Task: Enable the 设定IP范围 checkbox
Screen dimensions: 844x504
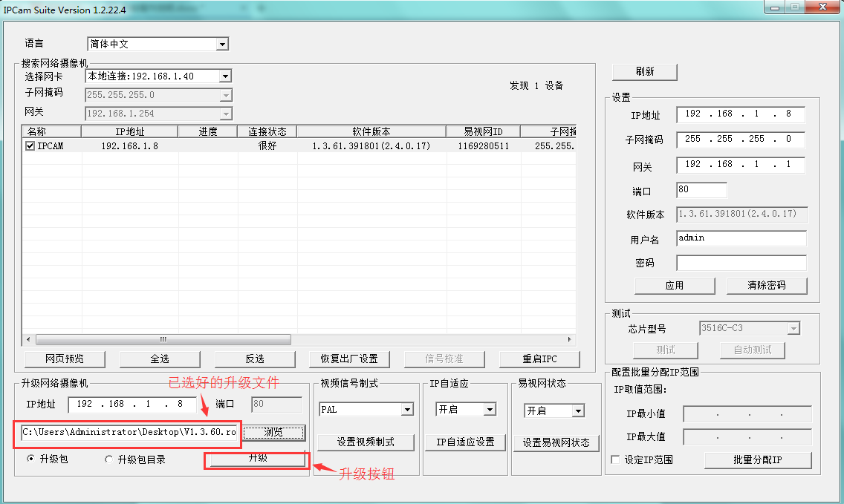Action: pyautogui.click(x=615, y=460)
